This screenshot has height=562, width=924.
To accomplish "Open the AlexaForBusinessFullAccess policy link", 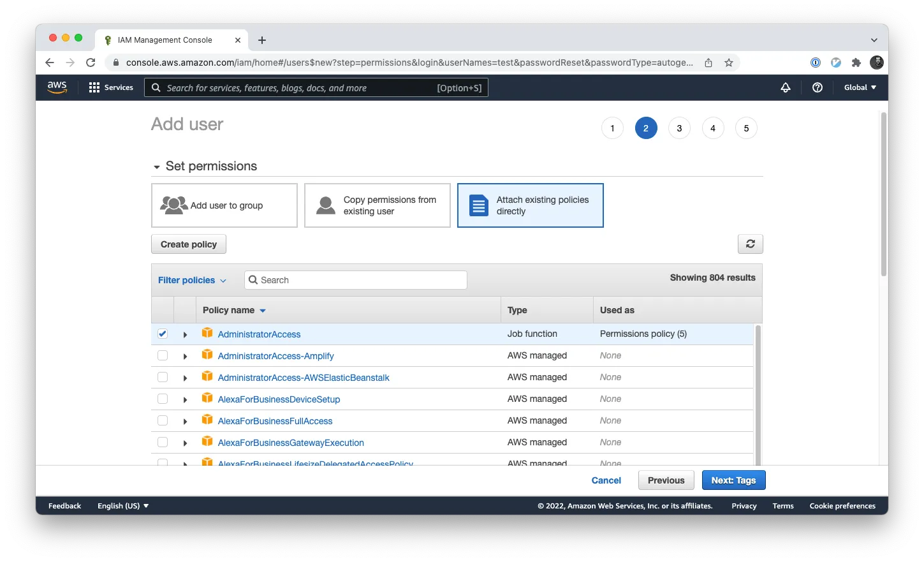I will (x=275, y=421).
